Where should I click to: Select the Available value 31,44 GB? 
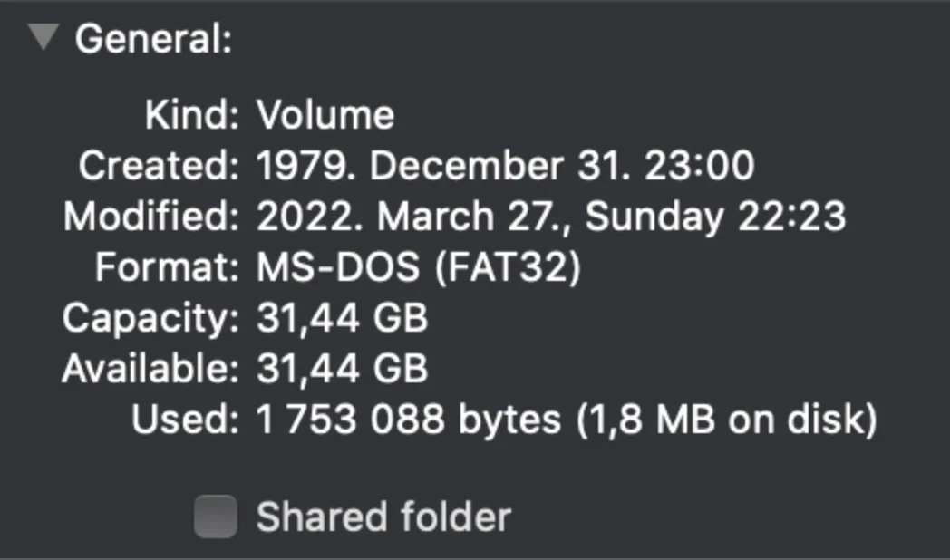click(x=343, y=369)
